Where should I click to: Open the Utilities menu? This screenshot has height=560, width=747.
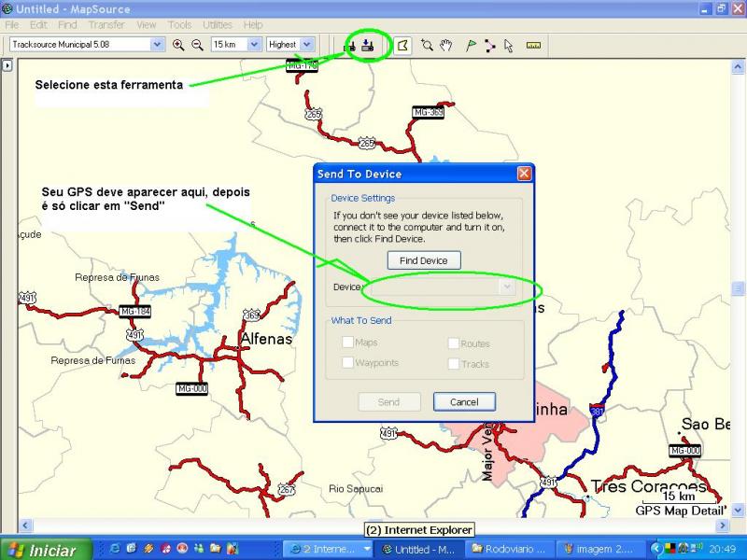click(218, 25)
